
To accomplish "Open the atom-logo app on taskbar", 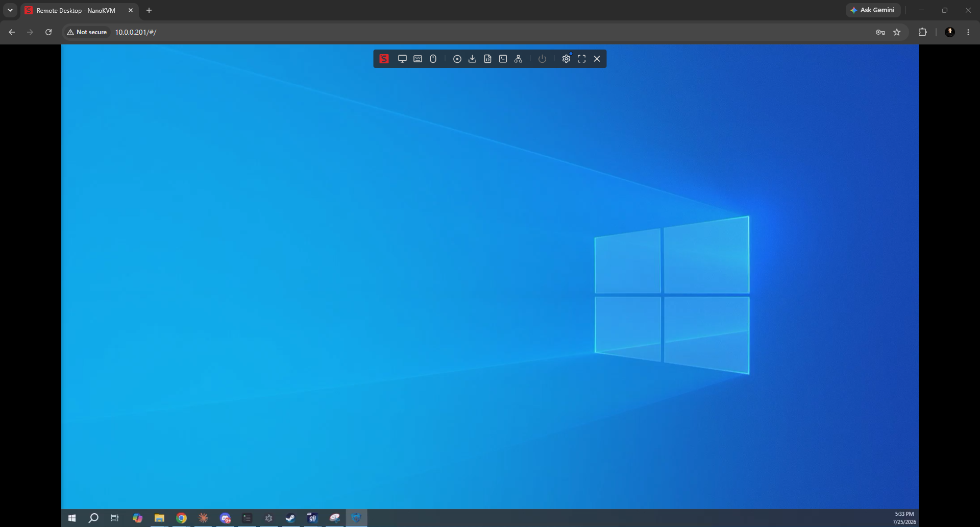I will (x=269, y=518).
